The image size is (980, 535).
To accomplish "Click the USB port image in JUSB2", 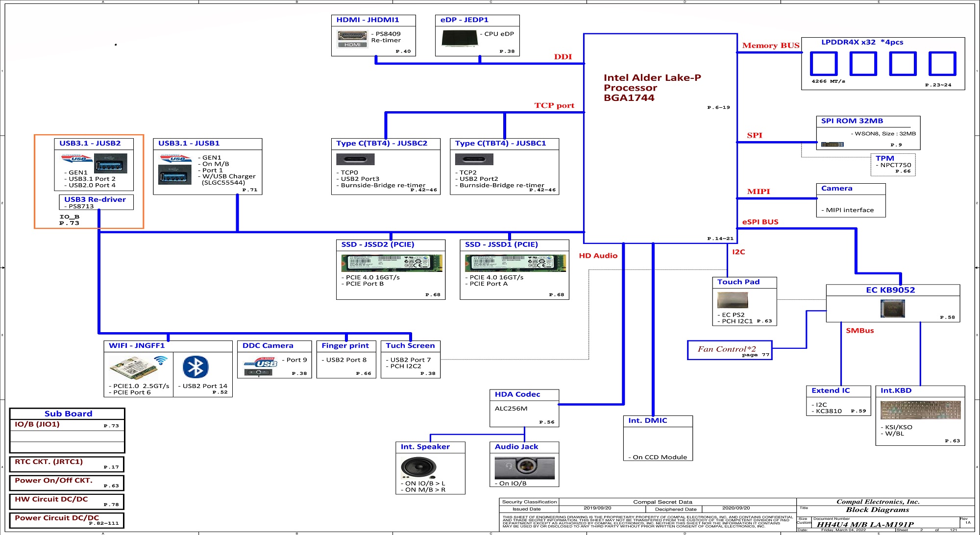I will pos(111,164).
